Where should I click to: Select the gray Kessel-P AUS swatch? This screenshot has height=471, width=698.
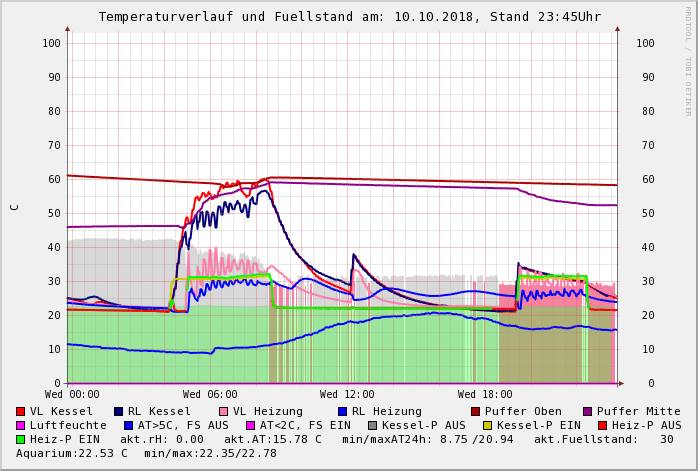click(372, 425)
